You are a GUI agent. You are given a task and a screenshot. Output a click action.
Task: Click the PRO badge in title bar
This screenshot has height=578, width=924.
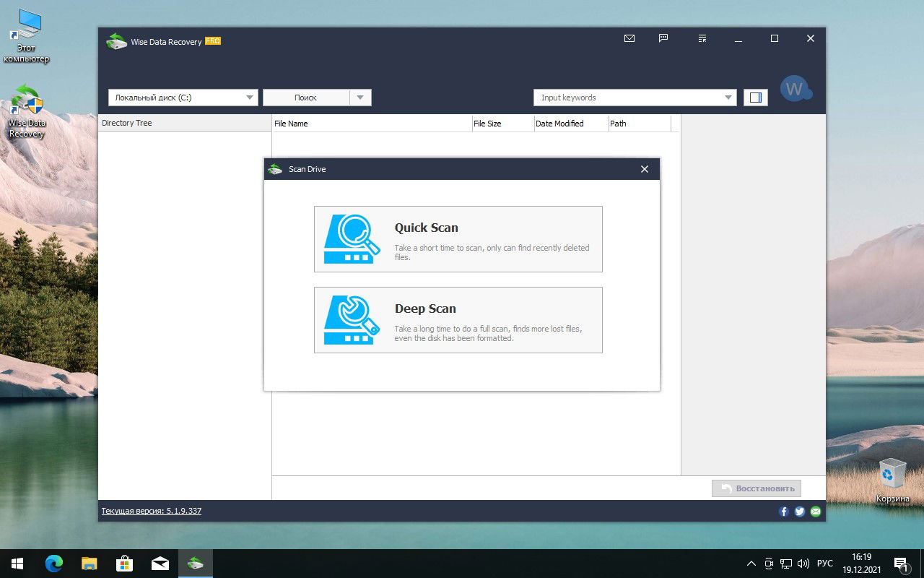pyautogui.click(x=213, y=41)
